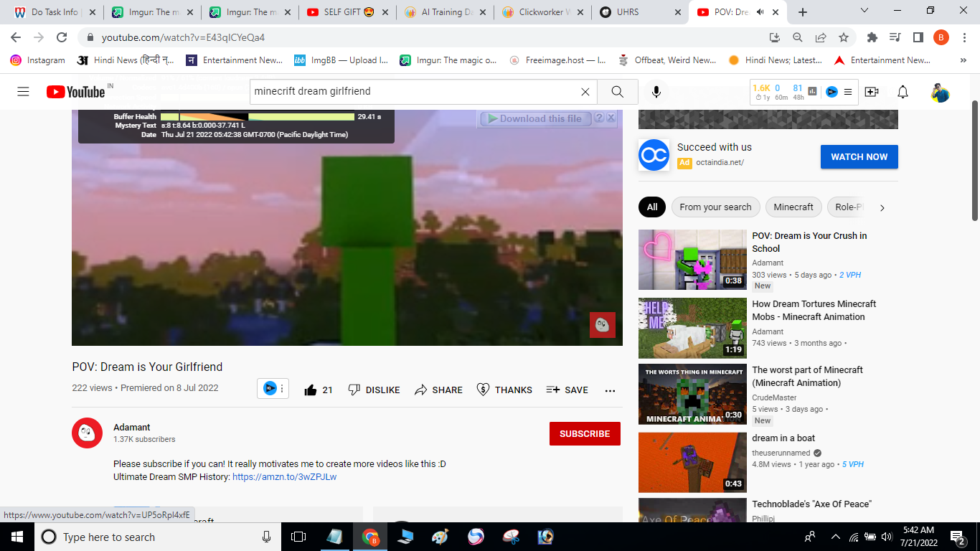
Task: Switch to UHRS tab
Action: click(640, 12)
